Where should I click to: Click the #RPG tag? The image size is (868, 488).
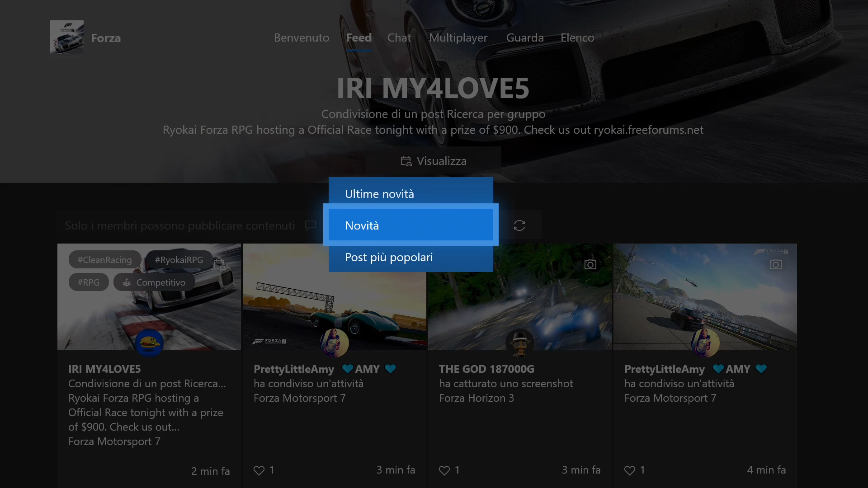click(89, 282)
